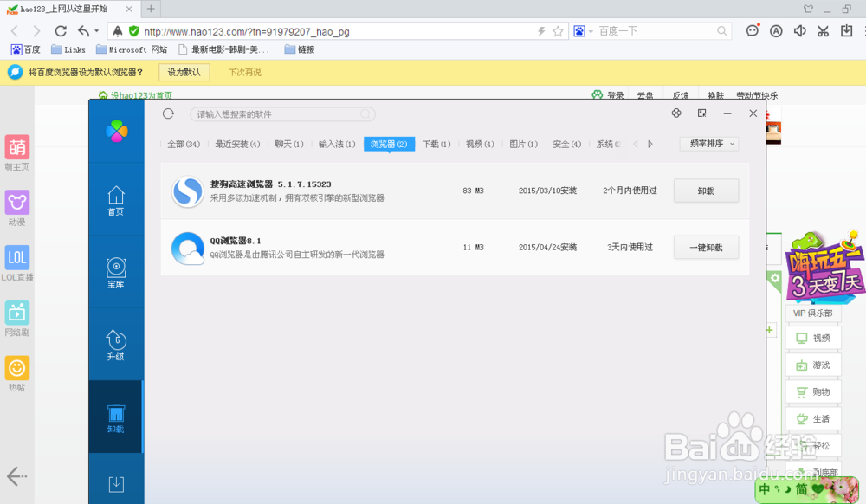The height and width of the screenshot is (504, 866).
Task: Select the 下载 (1) category tab
Action: 436,144
